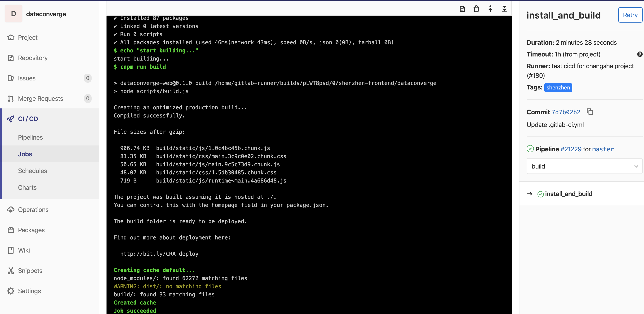Click the show complete raw log icon
The width and height of the screenshot is (644, 314).
coord(462,9)
